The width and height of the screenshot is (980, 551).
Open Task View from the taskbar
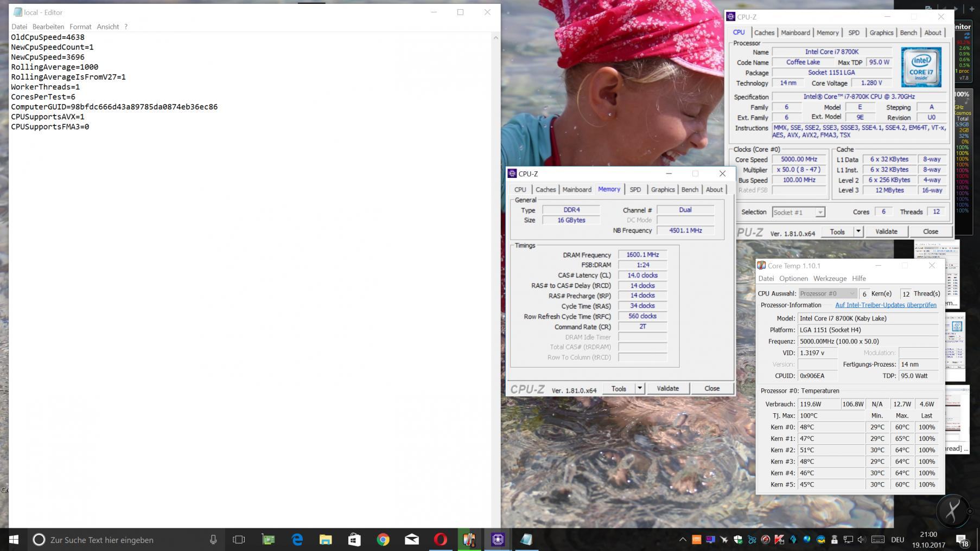coord(239,540)
